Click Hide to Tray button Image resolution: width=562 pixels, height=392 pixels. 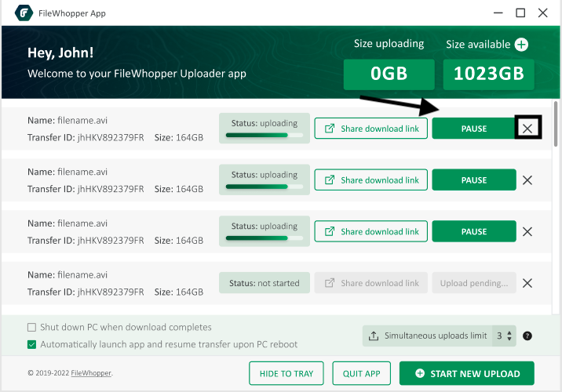pyautogui.click(x=286, y=373)
